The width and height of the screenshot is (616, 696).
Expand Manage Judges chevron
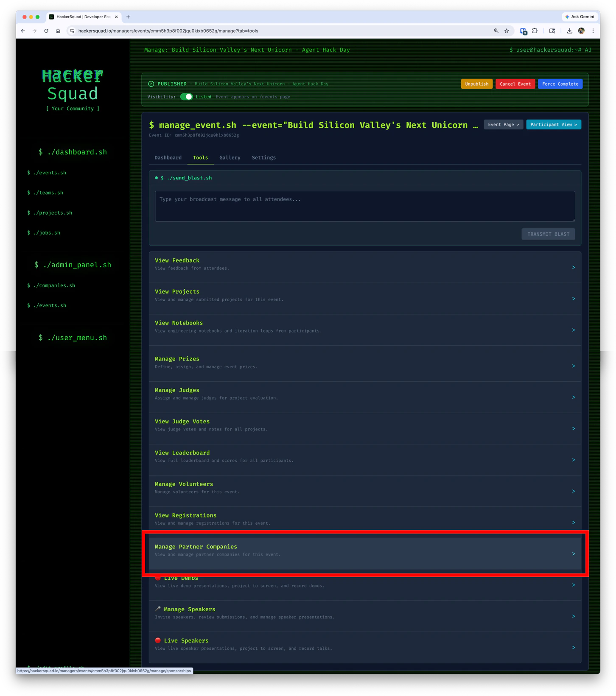(x=573, y=397)
